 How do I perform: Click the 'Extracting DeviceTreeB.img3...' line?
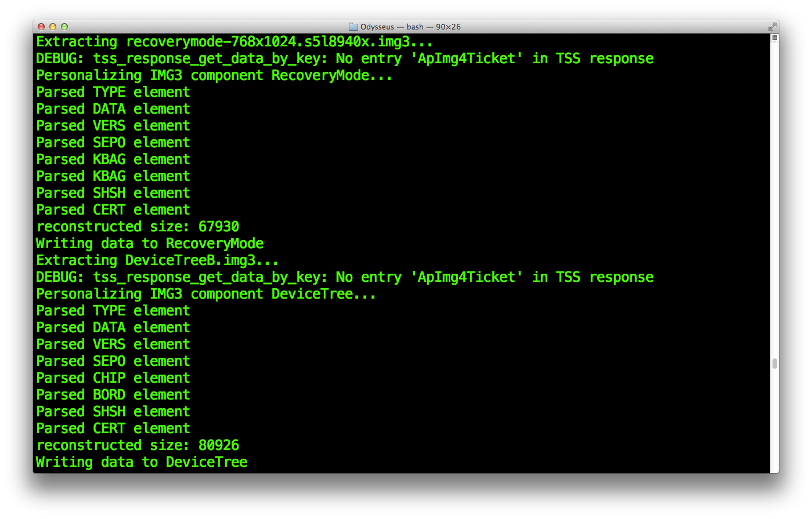[x=157, y=260]
